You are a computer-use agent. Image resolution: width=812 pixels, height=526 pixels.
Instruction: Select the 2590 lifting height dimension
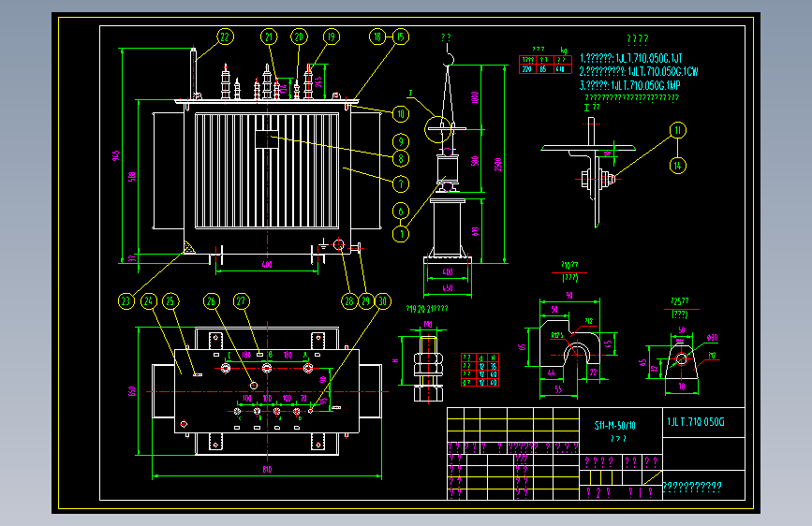point(498,165)
